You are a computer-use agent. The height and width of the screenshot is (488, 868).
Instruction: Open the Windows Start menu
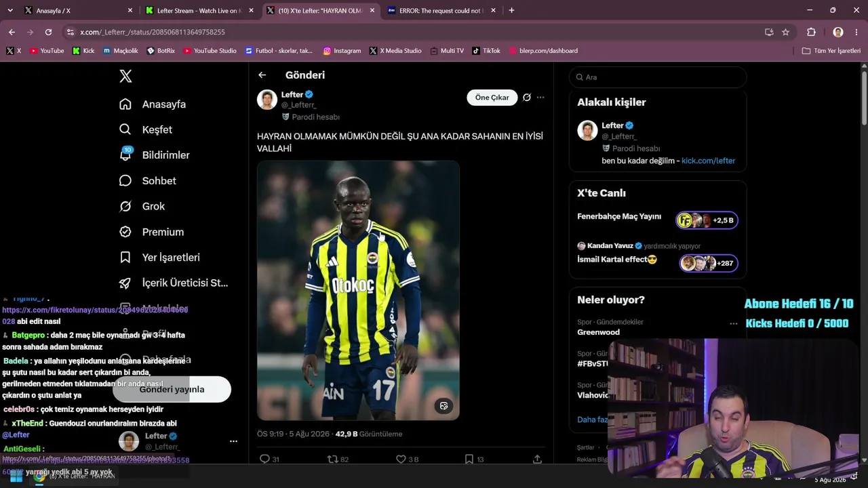pyautogui.click(x=16, y=476)
